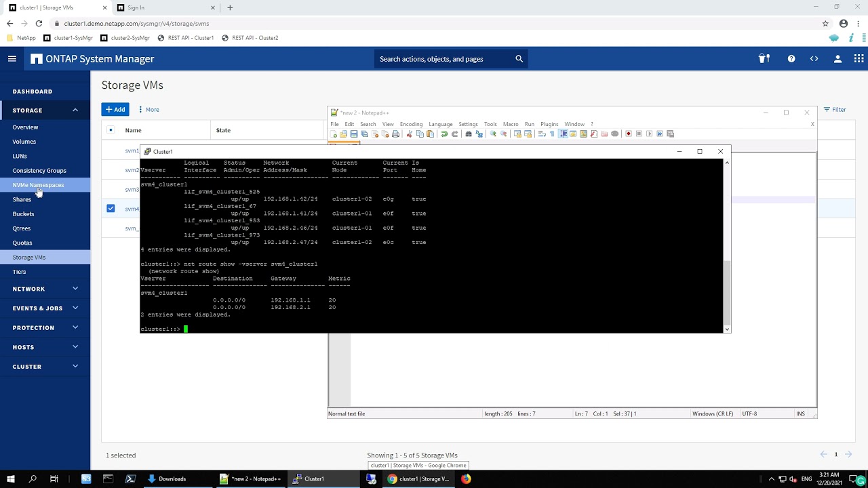Expand the NETWORK navigation section
868x488 pixels.
click(x=75, y=289)
